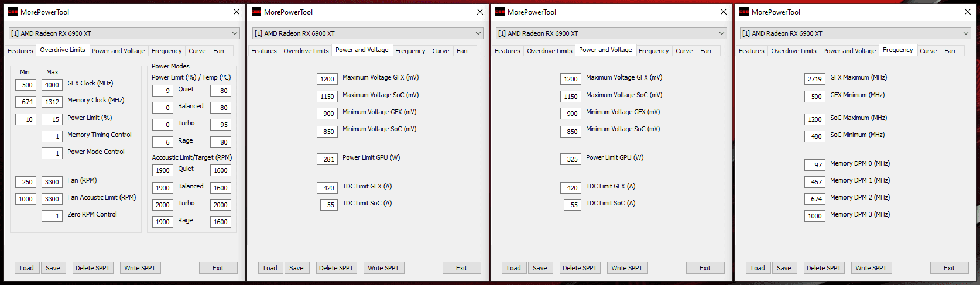Click TDC Limit GFX field in the window with Power Limit 281

point(327,188)
